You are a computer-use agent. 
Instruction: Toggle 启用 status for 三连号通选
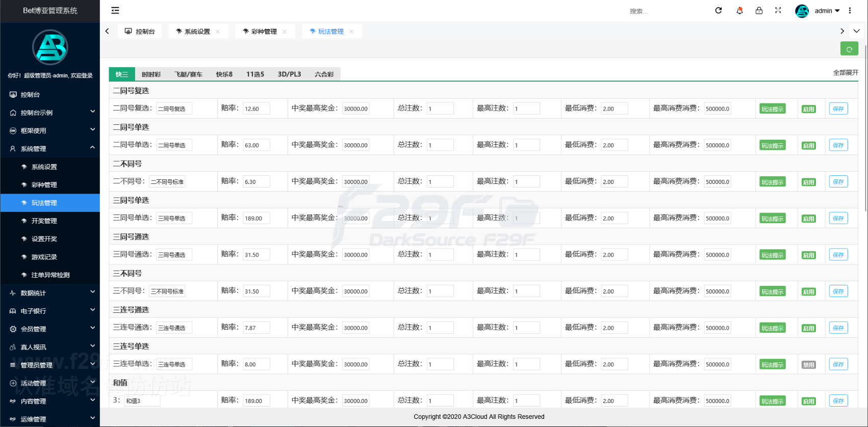[x=808, y=328]
